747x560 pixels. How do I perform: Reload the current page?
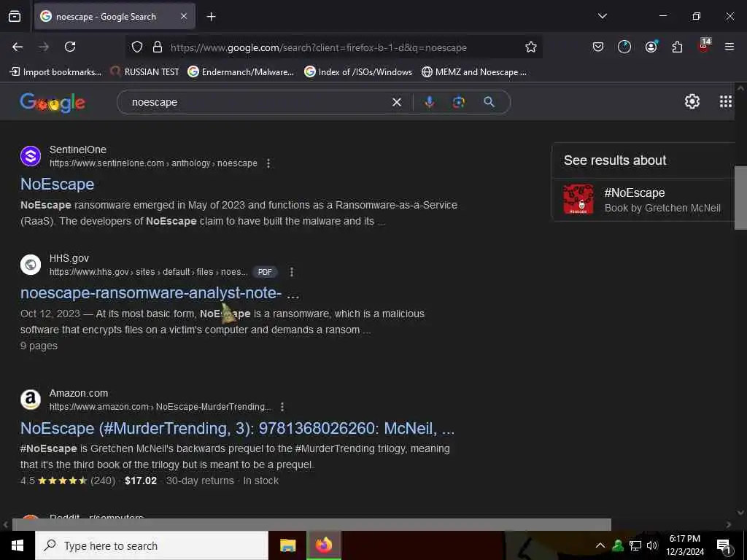[x=70, y=47]
